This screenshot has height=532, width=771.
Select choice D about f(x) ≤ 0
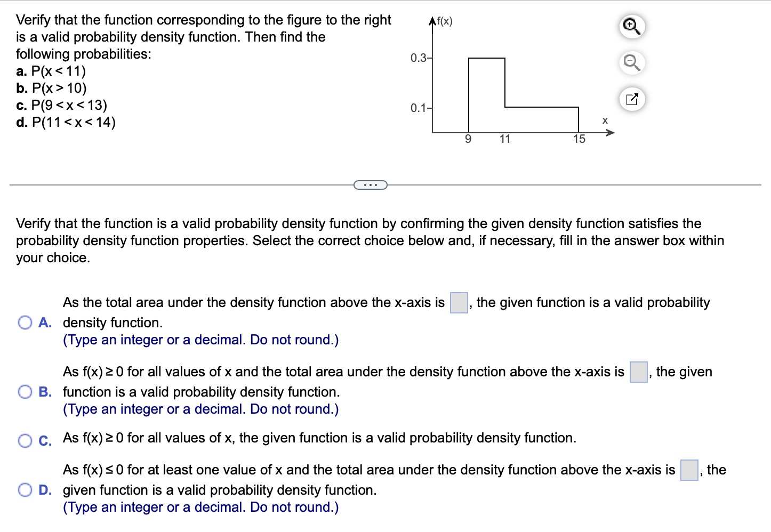(x=25, y=489)
